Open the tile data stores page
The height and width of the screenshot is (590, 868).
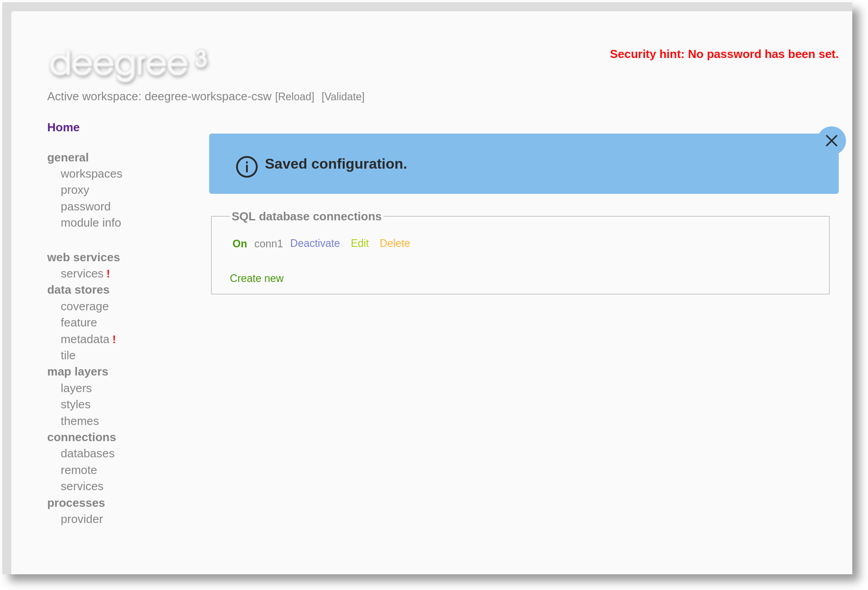tap(68, 355)
